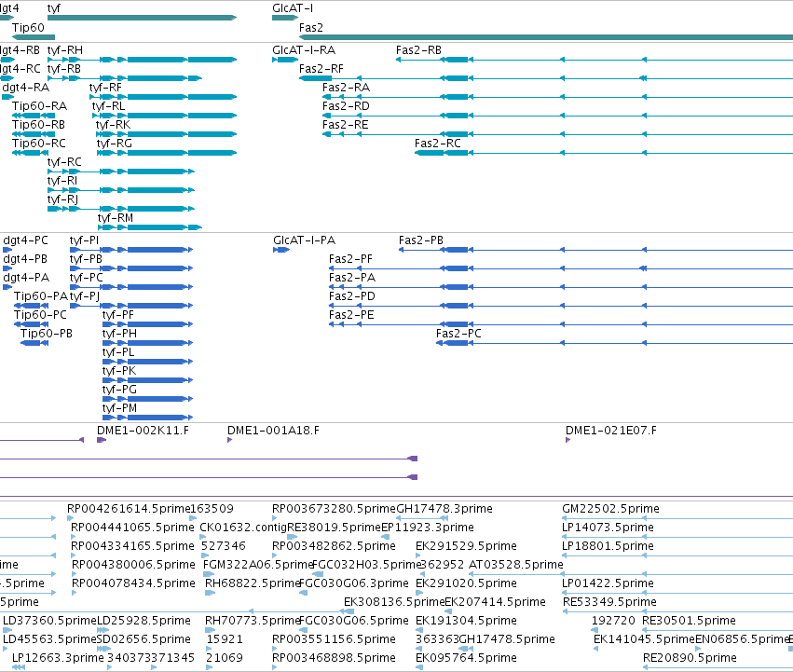Select the Fas2 gene bar

coord(546,37)
